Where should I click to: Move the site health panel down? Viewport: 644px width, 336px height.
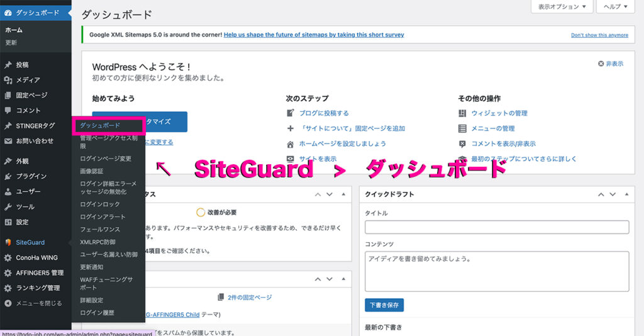pos(330,194)
